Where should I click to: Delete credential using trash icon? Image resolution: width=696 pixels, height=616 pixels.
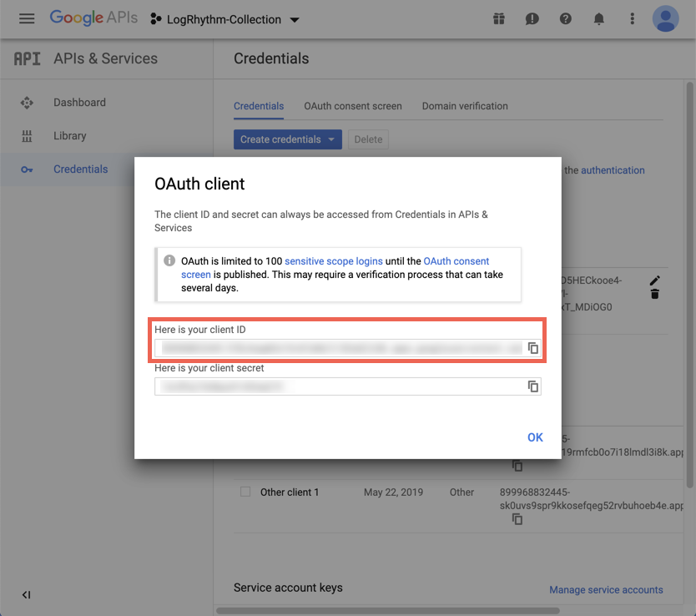click(655, 294)
